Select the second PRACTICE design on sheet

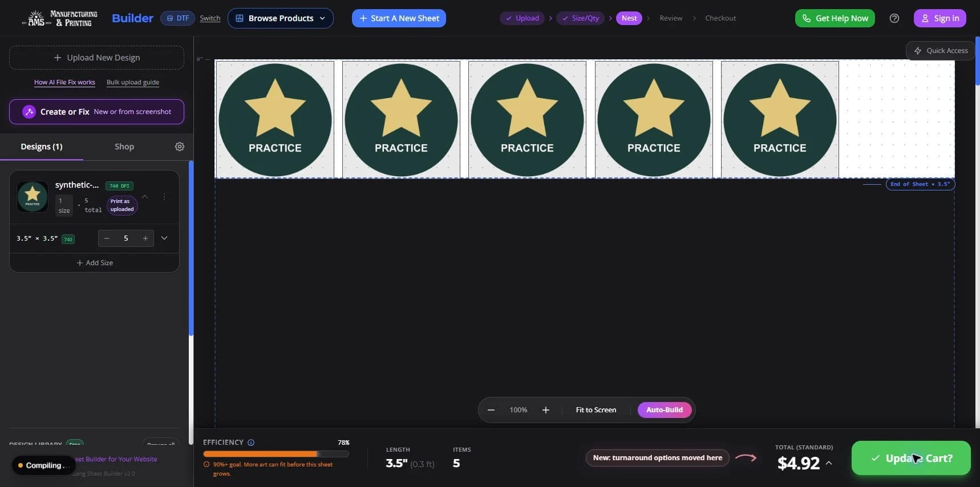point(401,120)
